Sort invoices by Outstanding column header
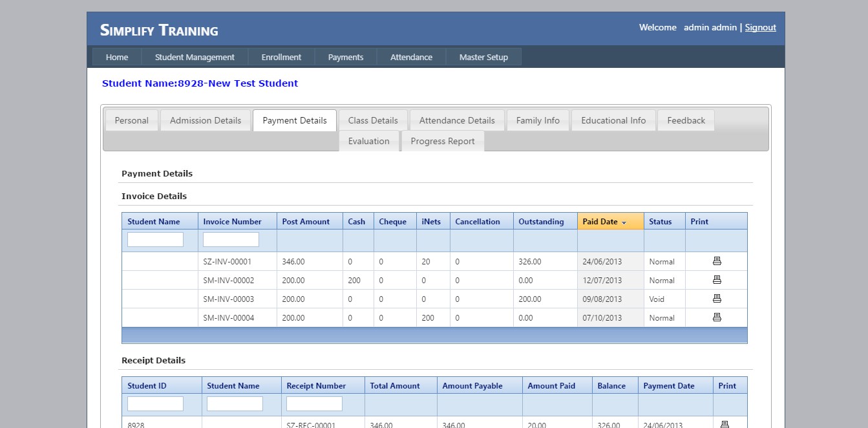 click(x=541, y=222)
